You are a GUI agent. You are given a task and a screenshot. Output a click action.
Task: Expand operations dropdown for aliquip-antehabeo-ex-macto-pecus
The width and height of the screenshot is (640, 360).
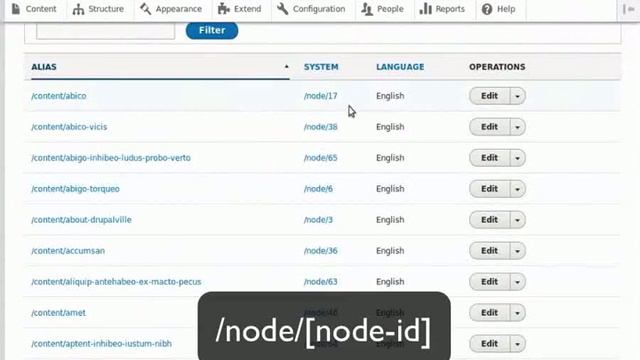coord(518,282)
